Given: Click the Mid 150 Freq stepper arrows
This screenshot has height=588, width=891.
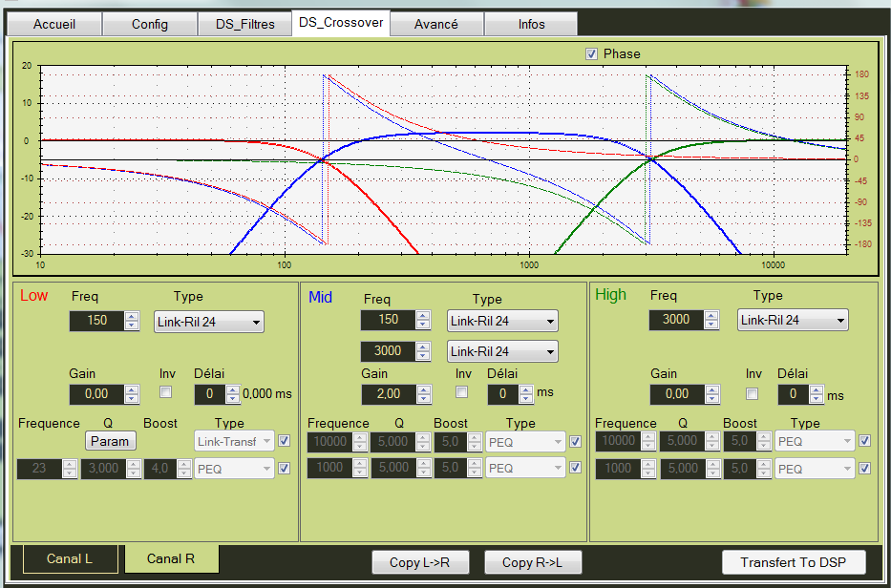Looking at the screenshot, I should pos(423,320).
